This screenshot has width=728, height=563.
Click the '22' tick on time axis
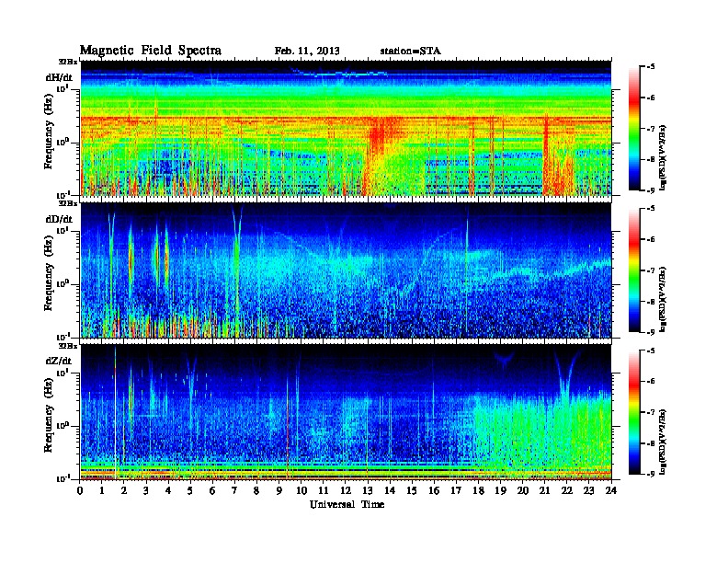(x=567, y=490)
